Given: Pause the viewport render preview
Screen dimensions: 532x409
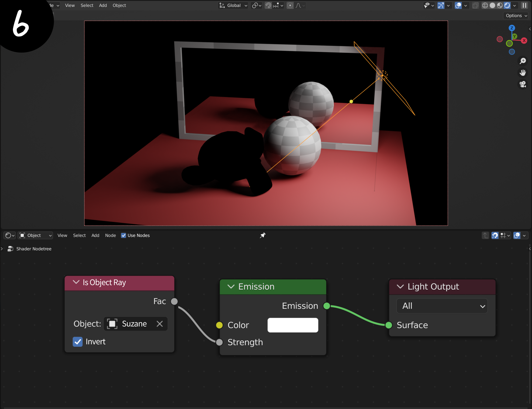Looking at the screenshot, I should click(524, 5).
